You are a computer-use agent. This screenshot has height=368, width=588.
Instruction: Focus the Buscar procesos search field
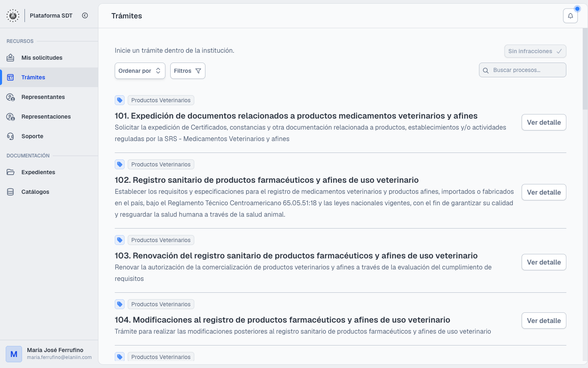coord(523,70)
